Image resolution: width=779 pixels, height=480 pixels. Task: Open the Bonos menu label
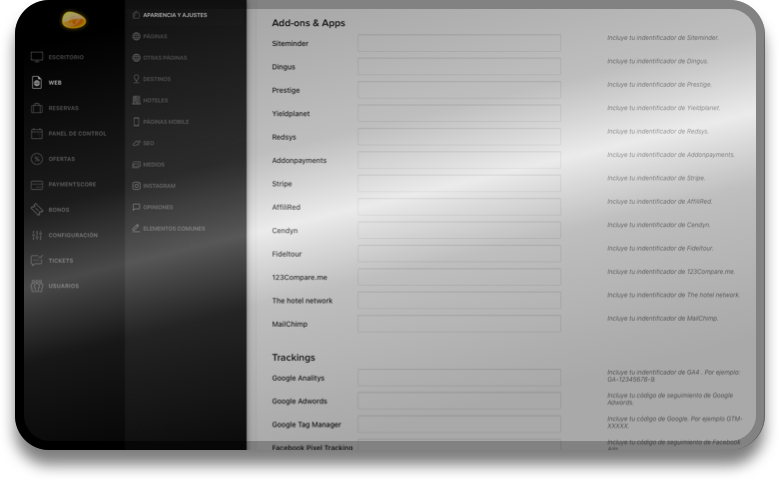pyautogui.click(x=59, y=210)
